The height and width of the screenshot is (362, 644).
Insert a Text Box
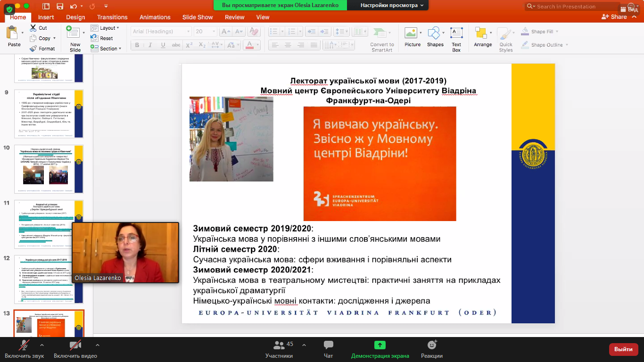[x=456, y=33]
